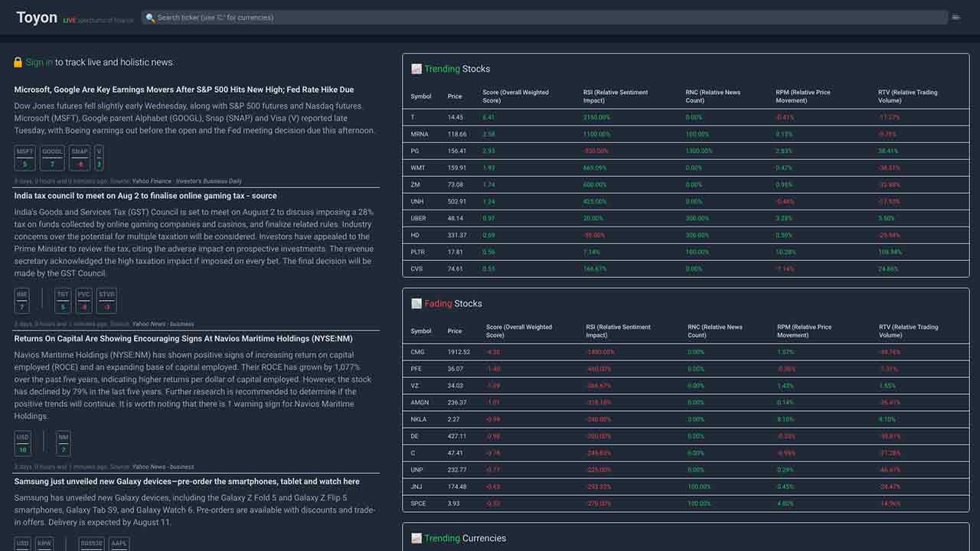Sort Fading Stocks by Symbol column

pyautogui.click(x=421, y=331)
